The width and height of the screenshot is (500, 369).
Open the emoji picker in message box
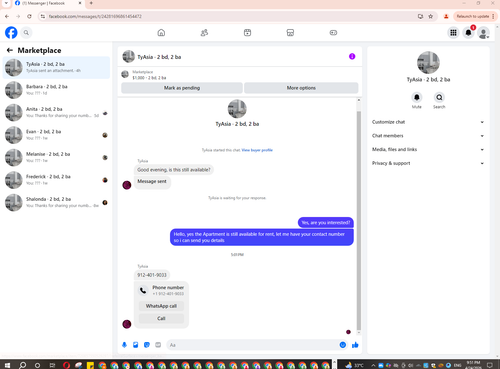(x=343, y=345)
